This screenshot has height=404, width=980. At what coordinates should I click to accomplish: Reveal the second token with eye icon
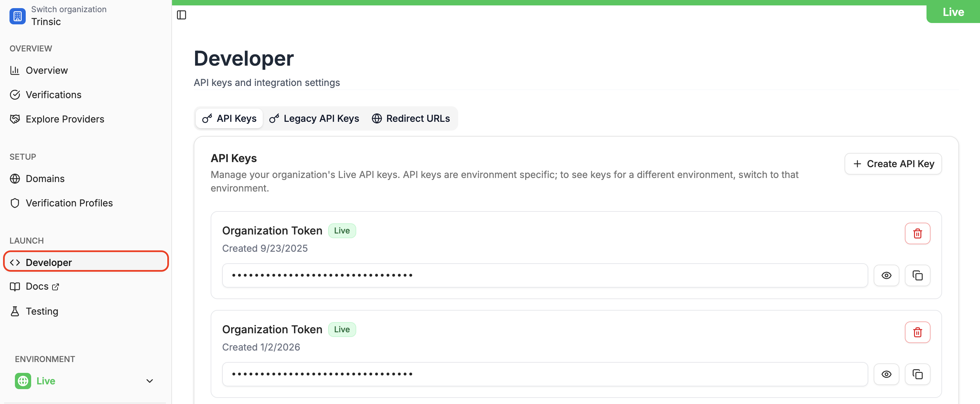point(886,374)
